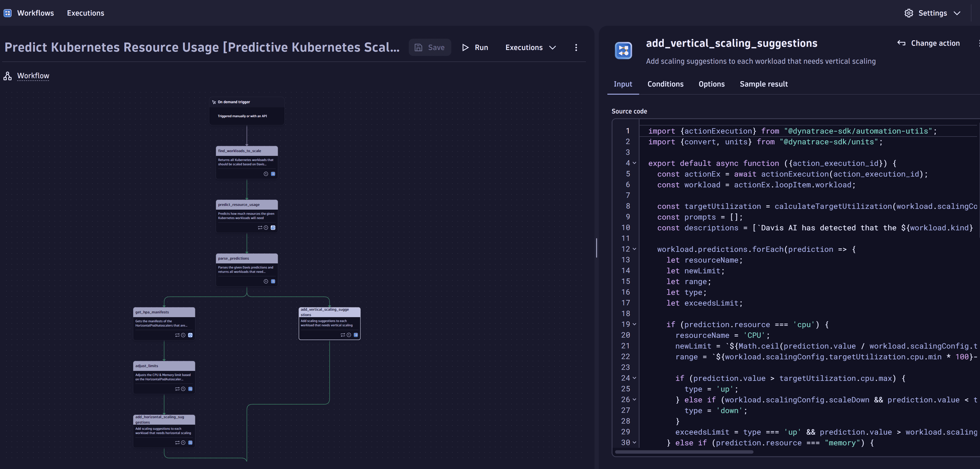Click the clock icon on predict_resource_usage node
The width and height of the screenshot is (980, 469).
pyautogui.click(x=266, y=228)
